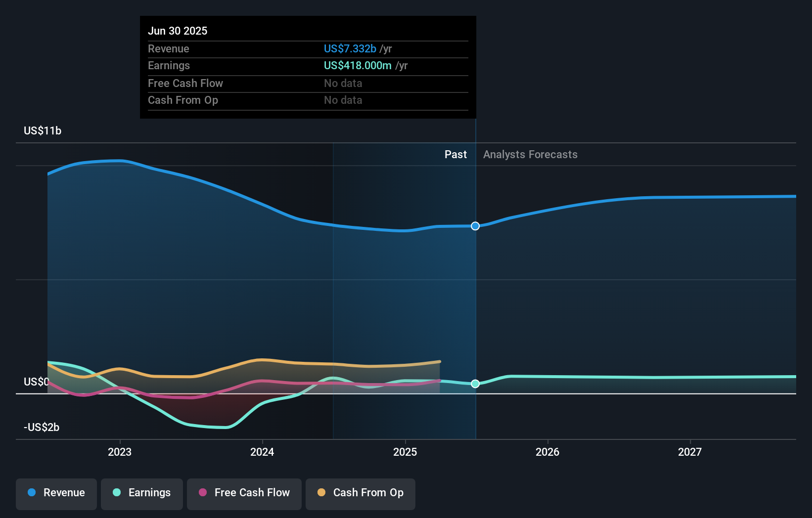Click the pink Free Cash Flow legend dot
The height and width of the screenshot is (518, 812).
[203, 492]
